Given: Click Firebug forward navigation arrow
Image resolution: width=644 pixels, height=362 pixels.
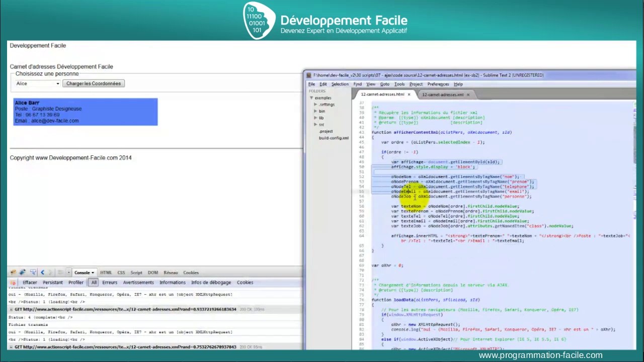Looking at the screenshot, I should 50,273.
